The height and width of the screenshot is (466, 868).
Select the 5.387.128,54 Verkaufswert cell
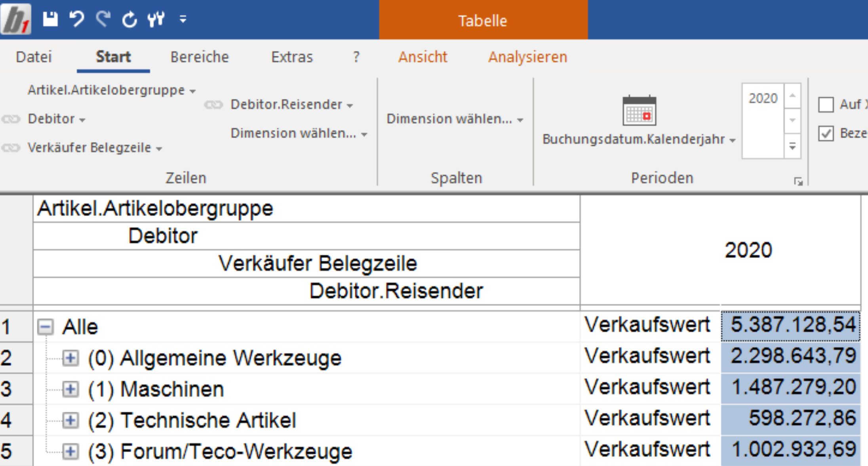[x=790, y=326]
